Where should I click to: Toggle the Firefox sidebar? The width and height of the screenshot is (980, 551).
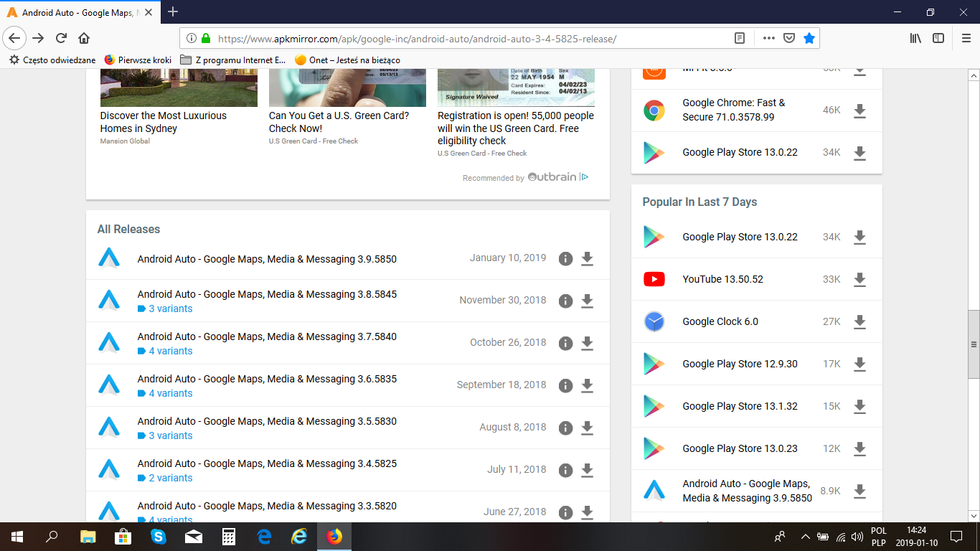(x=938, y=38)
